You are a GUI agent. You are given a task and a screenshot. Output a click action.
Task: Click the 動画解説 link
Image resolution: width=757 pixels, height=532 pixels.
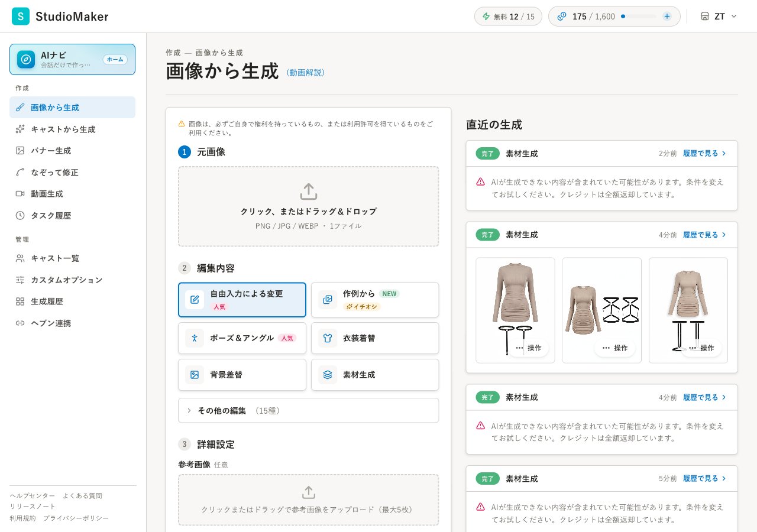(x=306, y=73)
